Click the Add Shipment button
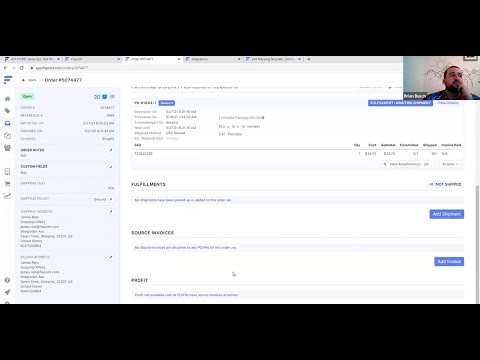Screen dimensions: 480x360 (x=447, y=214)
